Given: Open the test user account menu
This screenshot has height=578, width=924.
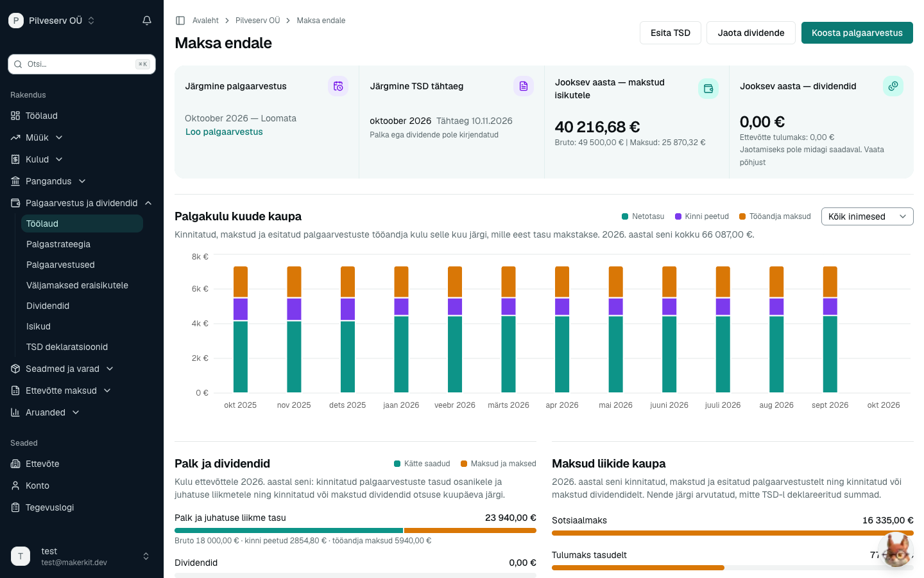Looking at the screenshot, I should click(81, 556).
